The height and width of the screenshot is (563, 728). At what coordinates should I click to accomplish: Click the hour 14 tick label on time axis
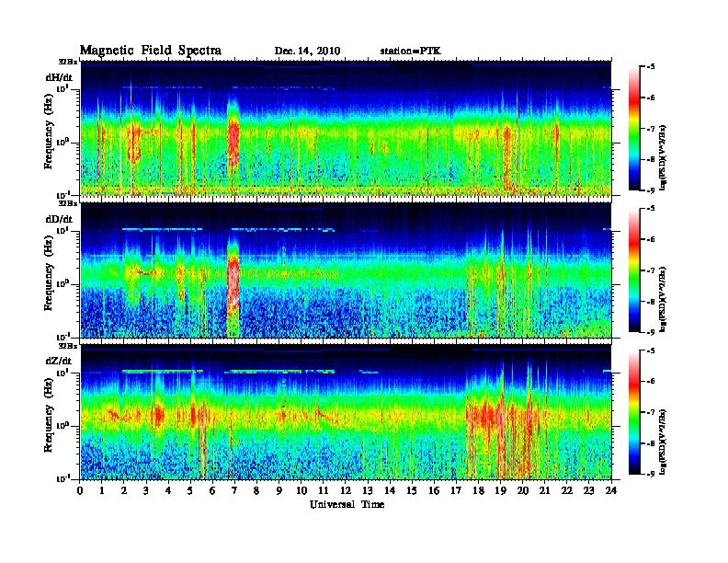point(390,491)
